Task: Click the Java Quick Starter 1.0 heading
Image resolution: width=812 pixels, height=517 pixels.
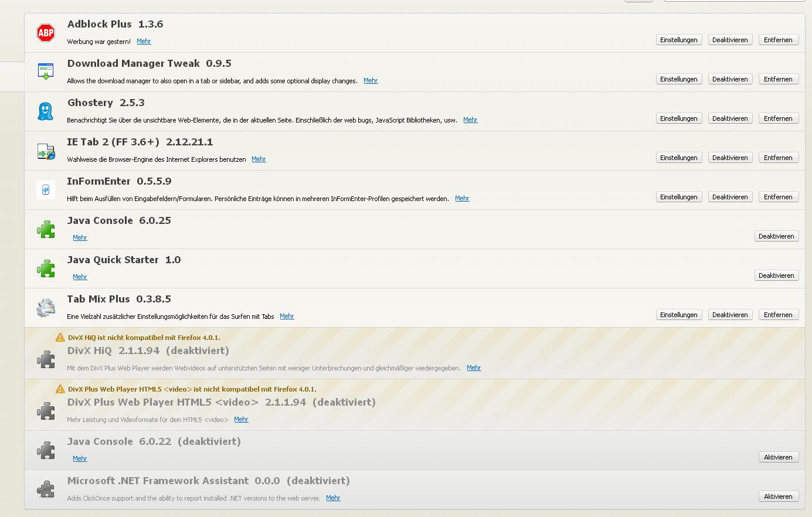Action: 124,260
